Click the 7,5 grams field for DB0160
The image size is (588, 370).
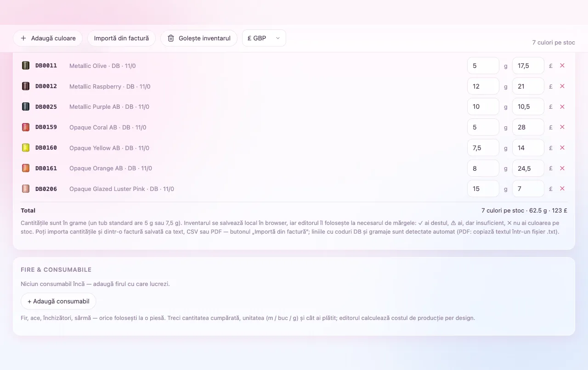tap(483, 148)
